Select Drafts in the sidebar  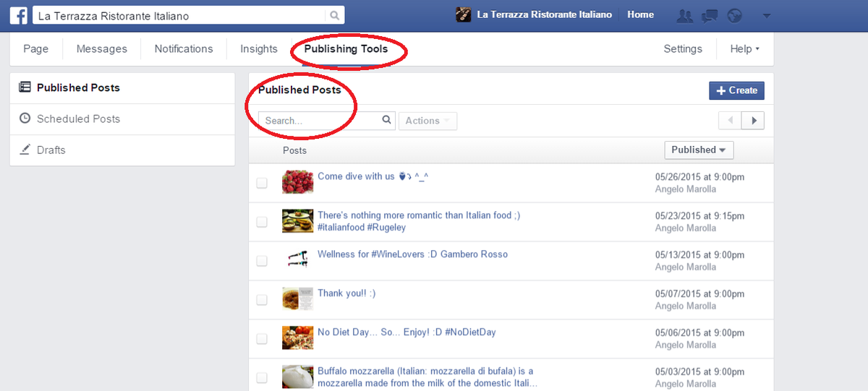[x=122, y=150]
